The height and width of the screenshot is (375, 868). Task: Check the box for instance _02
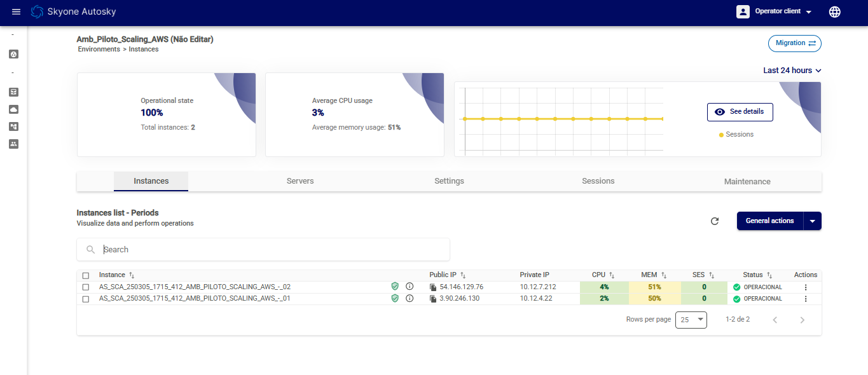point(86,287)
